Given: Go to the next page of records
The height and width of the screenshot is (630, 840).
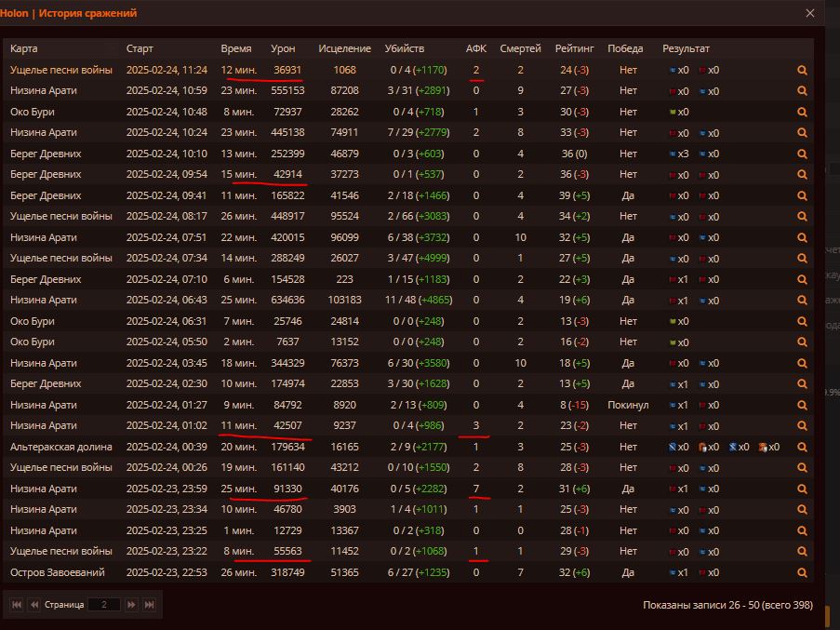Looking at the screenshot, I should (131, 604).
